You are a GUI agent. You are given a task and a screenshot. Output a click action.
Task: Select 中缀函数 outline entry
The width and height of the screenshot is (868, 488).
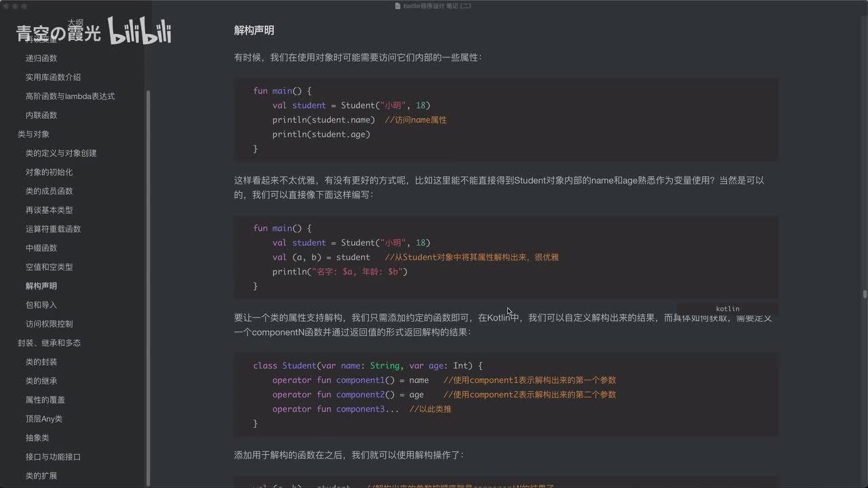(x=41, y=248)
